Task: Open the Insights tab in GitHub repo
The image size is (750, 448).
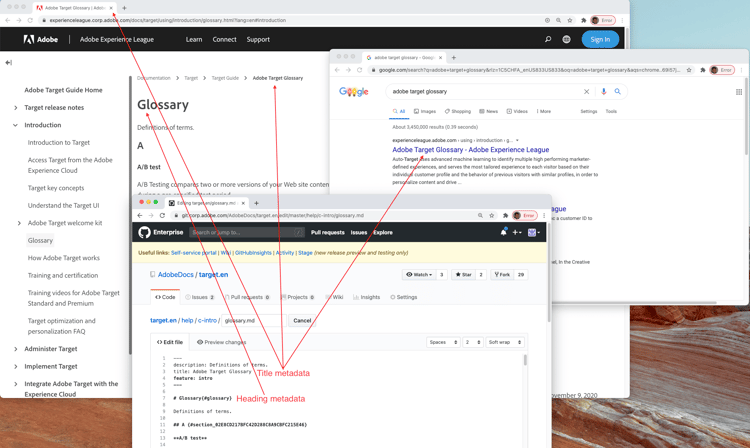Action: 366,297
